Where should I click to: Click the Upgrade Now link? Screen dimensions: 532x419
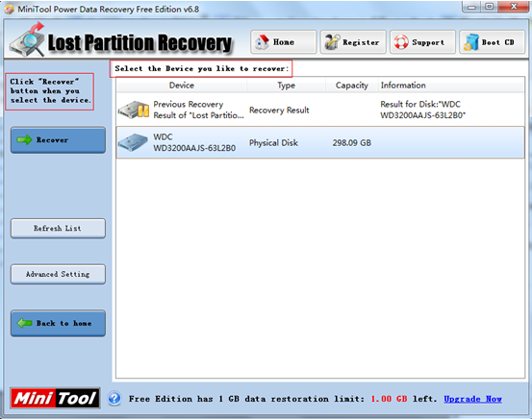pyautogui.click(x=472, y=399)
